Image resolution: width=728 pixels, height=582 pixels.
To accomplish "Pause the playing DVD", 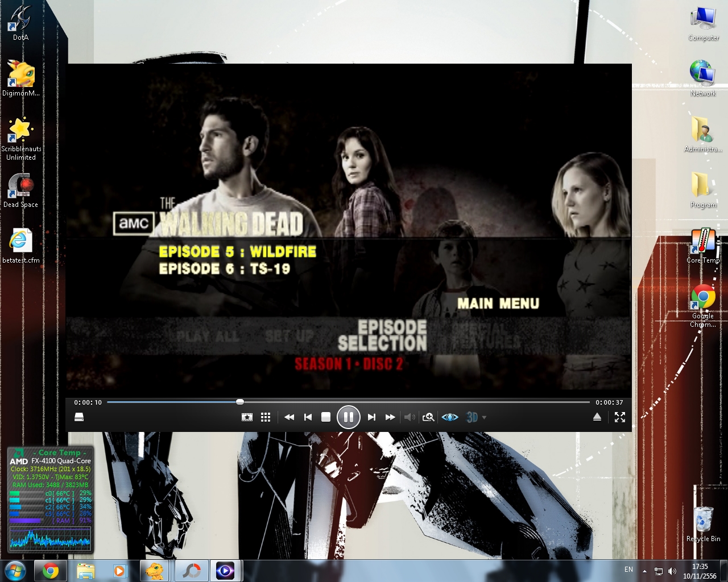I will tap(349, 417).
